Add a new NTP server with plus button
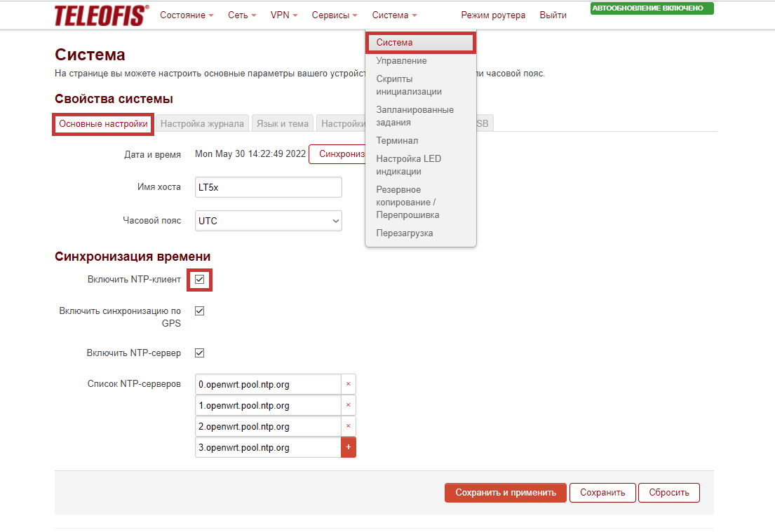Image resolution: width=775 pixels, height=532 pixels. coord(349,447)
